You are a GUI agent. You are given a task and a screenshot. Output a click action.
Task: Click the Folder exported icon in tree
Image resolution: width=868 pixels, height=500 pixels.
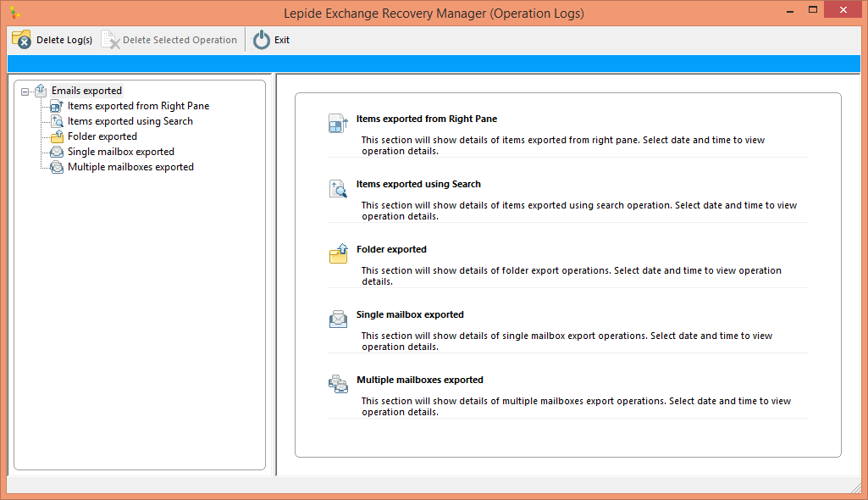(57, 136)
